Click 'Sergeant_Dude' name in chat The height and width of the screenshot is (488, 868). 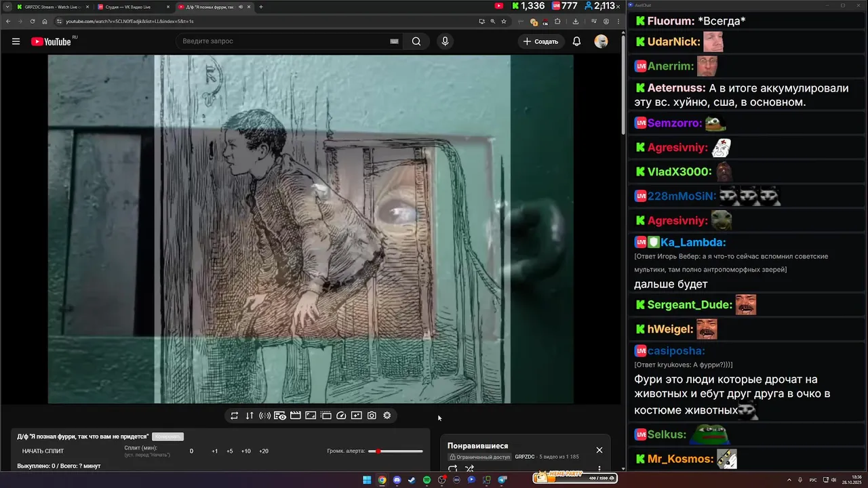[690, 304]
